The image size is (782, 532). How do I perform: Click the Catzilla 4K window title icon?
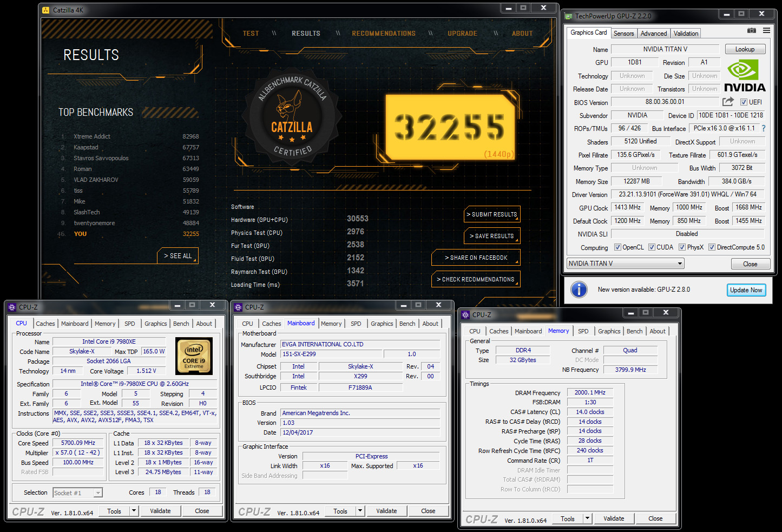click(x=45, y=10)
